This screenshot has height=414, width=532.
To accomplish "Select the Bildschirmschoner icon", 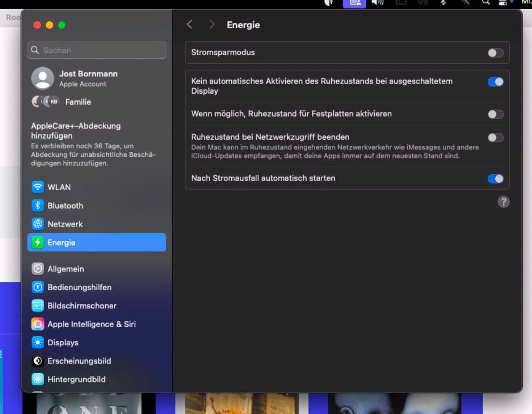I will (38, 305).
